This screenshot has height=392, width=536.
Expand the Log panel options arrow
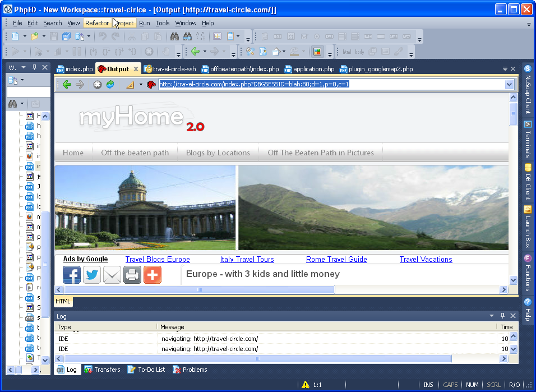coord(492,316)
